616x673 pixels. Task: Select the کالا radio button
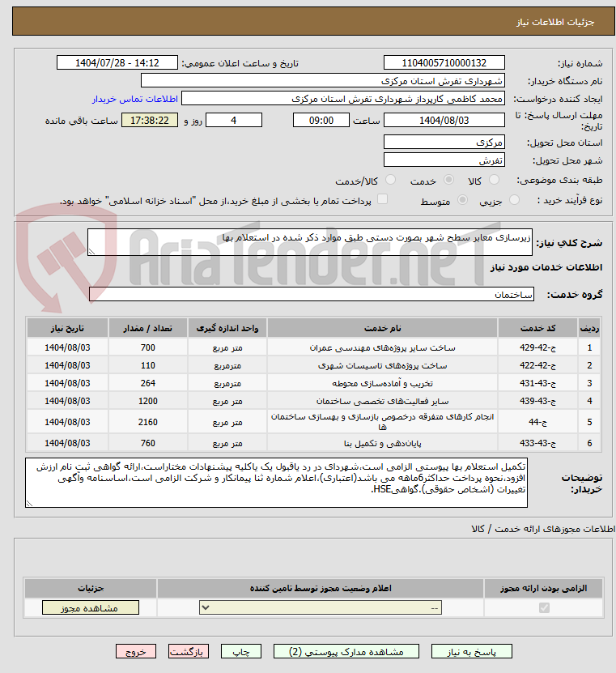(x=494, y=180)
